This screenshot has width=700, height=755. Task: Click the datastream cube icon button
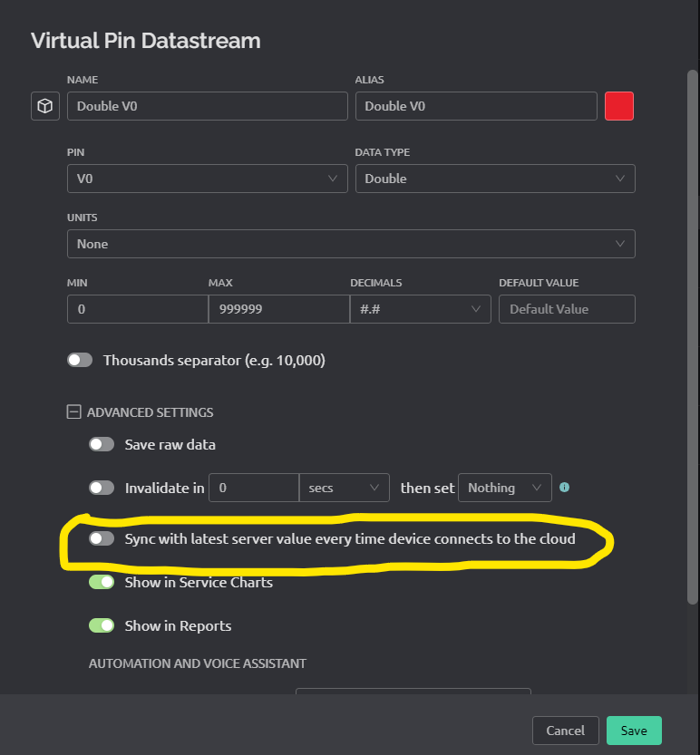click(45, 106)
